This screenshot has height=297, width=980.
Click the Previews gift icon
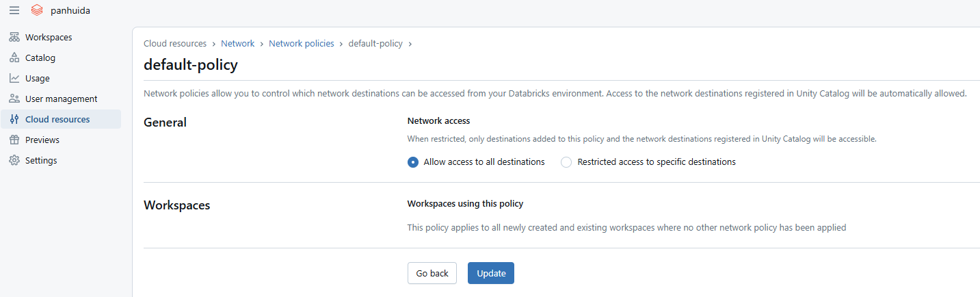coord(14,140)
